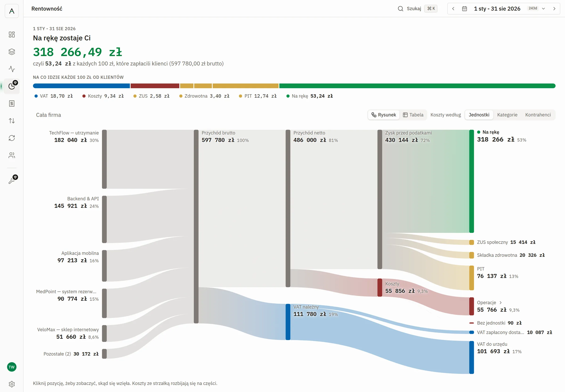
Task: Group costs by Kontrahenci
Action: point(538,115)
